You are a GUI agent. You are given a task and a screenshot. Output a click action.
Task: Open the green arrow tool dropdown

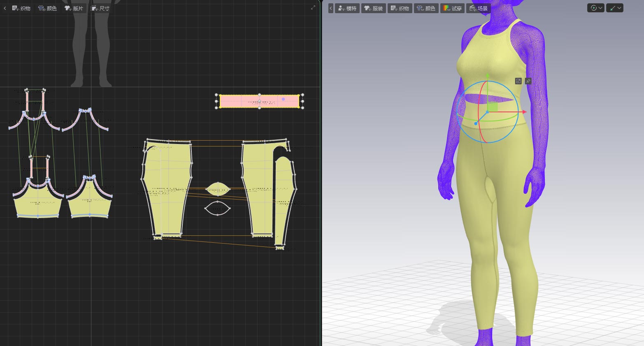point(615,8)
